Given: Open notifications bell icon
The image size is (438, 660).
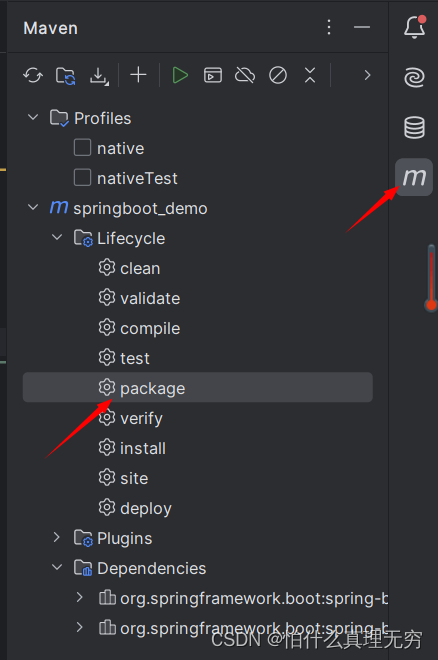Looking at the screenshot, I should (415, 27).
